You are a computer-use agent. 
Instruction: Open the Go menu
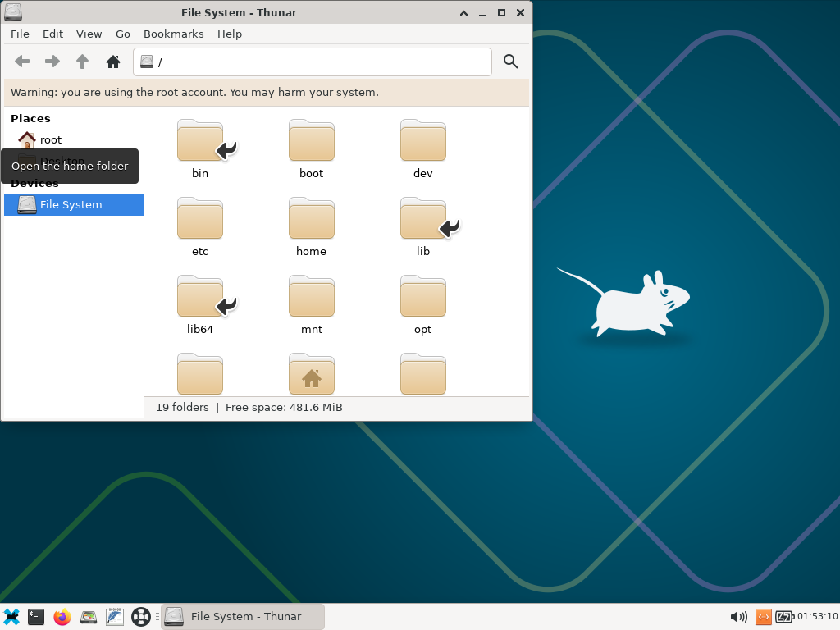123,34
